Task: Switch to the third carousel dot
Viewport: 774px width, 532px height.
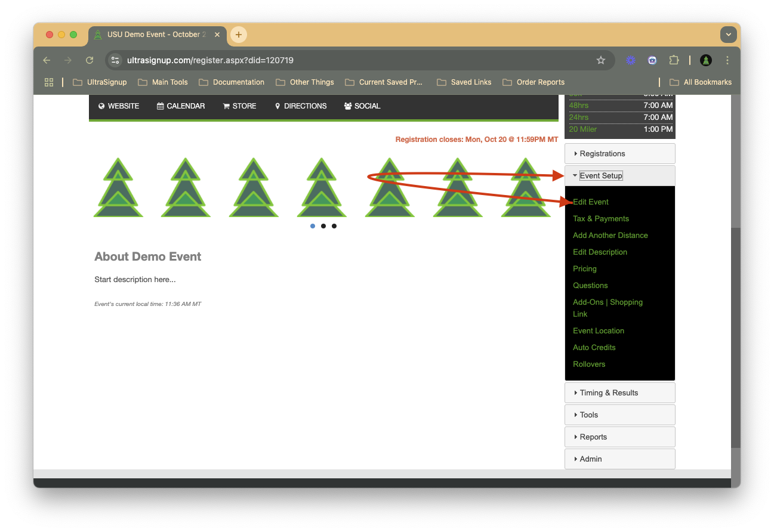Action: (x=334, y=226)
